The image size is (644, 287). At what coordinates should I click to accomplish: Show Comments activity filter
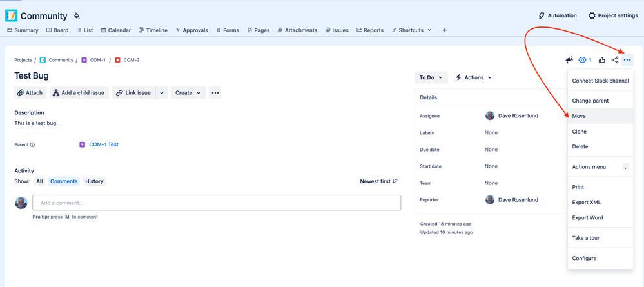tap(64, 181)
